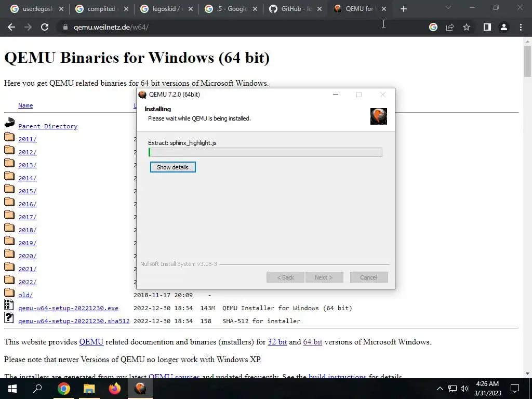Click the folder icon beside 2019/

[x=9, y=241]
